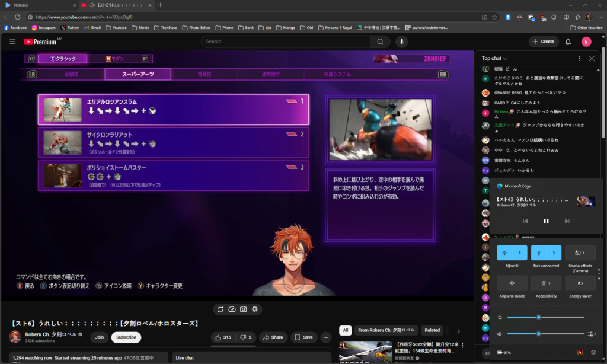The width and height of the screenshot is (607, 364).
Task: Open the Bank favorites folder
Action: (246, 28)
